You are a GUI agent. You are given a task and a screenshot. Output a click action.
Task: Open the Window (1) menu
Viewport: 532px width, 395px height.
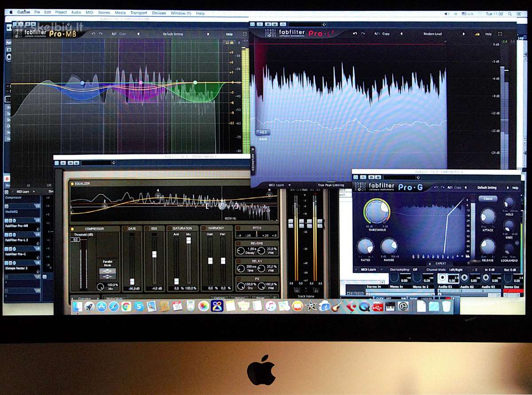181,13
